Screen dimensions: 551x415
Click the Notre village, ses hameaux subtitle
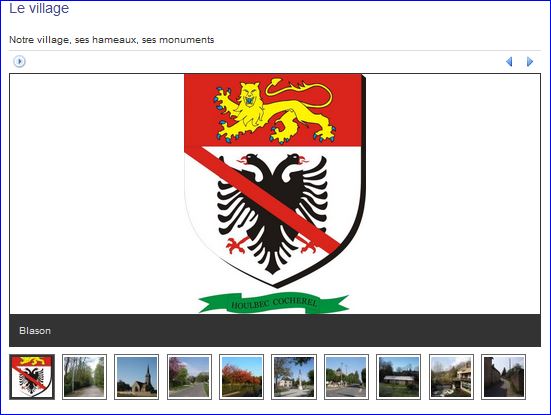tap(111, 40)
